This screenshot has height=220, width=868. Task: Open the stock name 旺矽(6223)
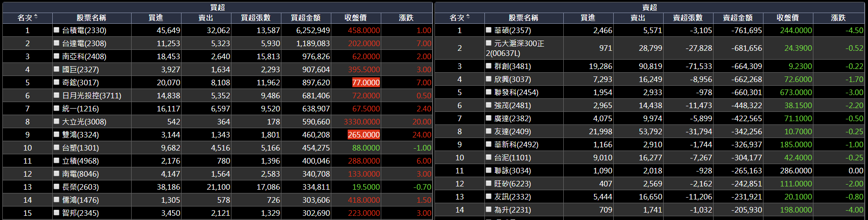pos(512,184)
